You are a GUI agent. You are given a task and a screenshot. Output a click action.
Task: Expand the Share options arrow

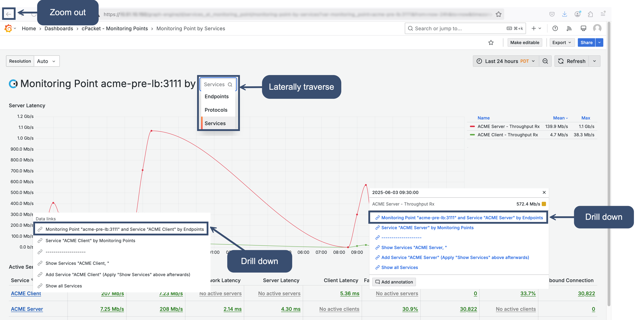point(599,42)
